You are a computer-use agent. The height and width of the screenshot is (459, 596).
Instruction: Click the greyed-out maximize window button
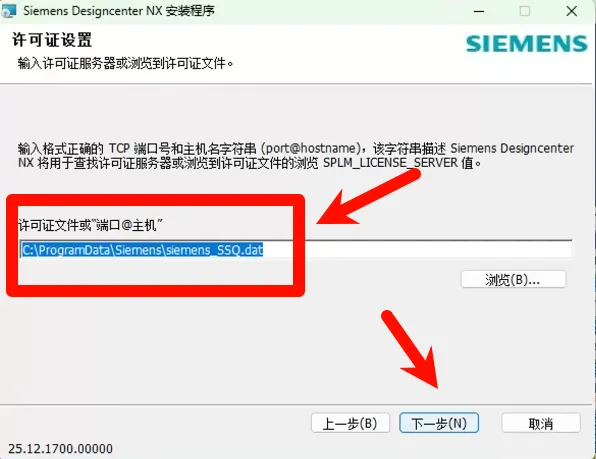pos(525,11)
